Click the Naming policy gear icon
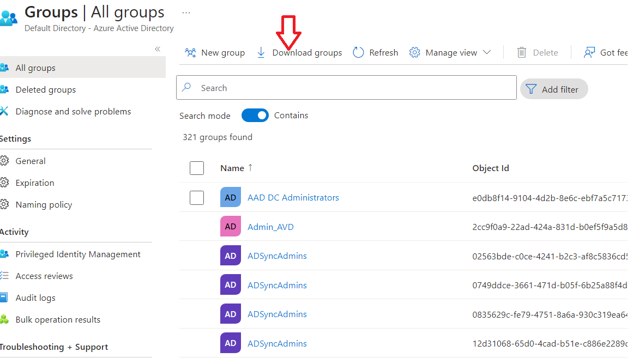This screenshot has height=364, width=633. [x=4, y=204]
